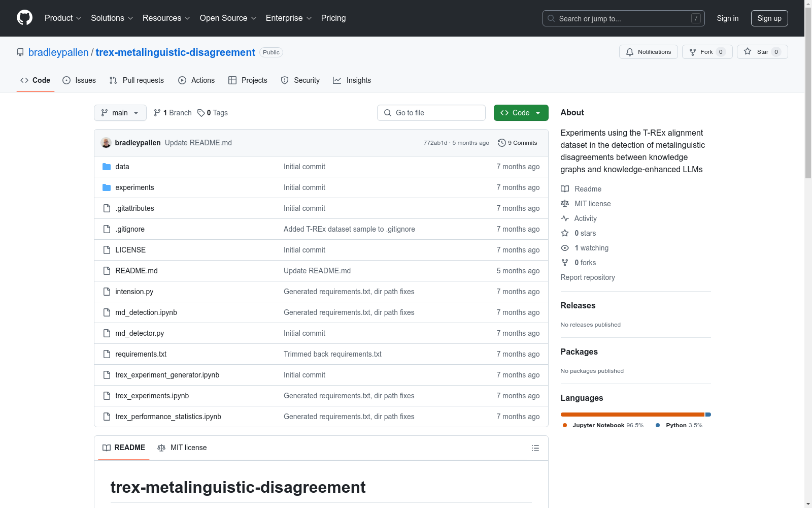
Task: Click the GitHub logo icon
Action: (x=24, y=18)
